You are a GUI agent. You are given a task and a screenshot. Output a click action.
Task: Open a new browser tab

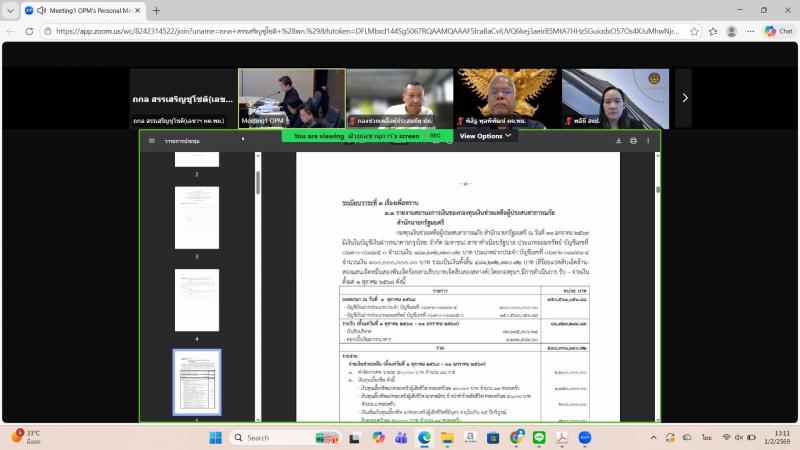[156, 10]
